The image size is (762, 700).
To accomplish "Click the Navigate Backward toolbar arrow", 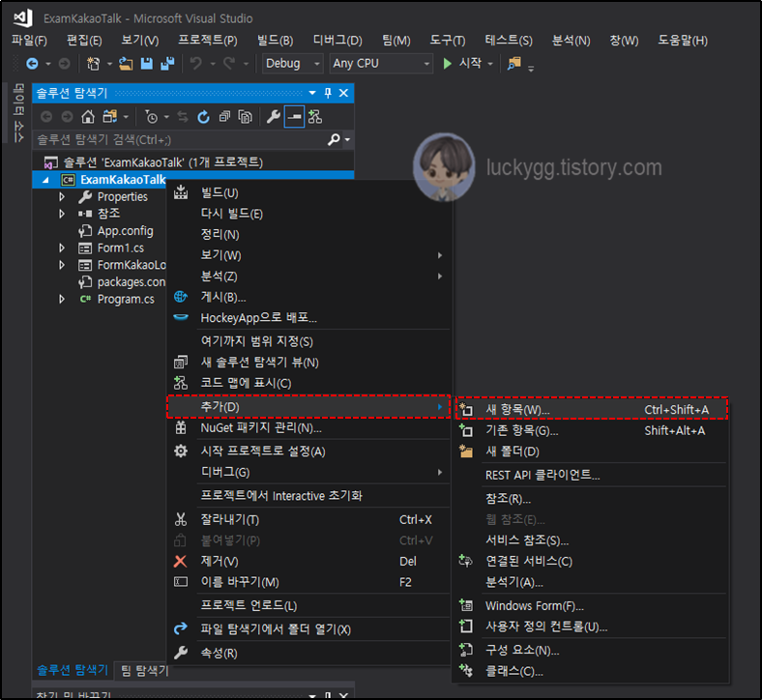I will pos(32,64).
